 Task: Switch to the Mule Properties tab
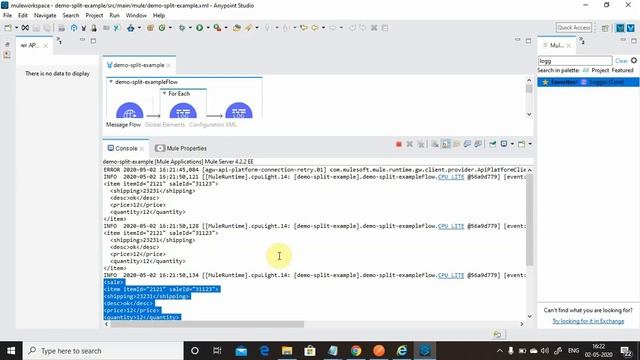pyautogui.click(x=181, y=148)
